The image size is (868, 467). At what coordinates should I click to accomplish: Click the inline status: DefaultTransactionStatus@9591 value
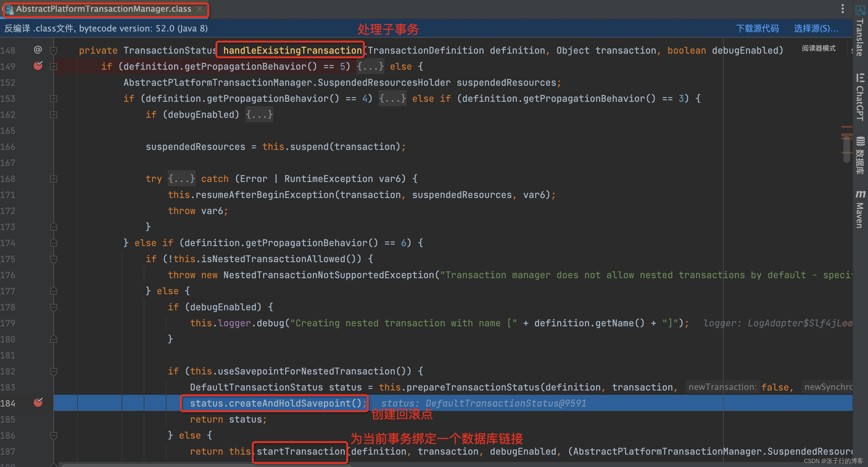tap(484, 403)
